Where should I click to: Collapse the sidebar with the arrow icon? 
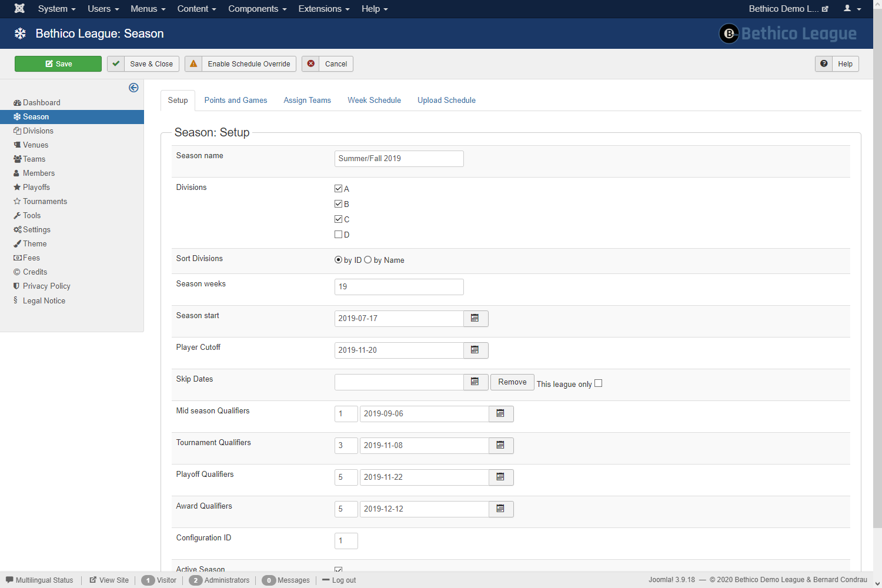[133, 88]
